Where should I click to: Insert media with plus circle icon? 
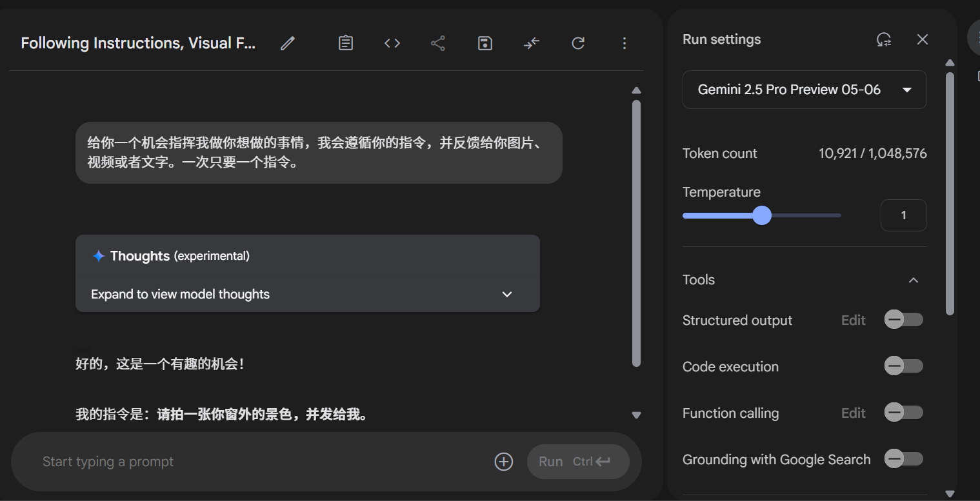pos(503,462)
